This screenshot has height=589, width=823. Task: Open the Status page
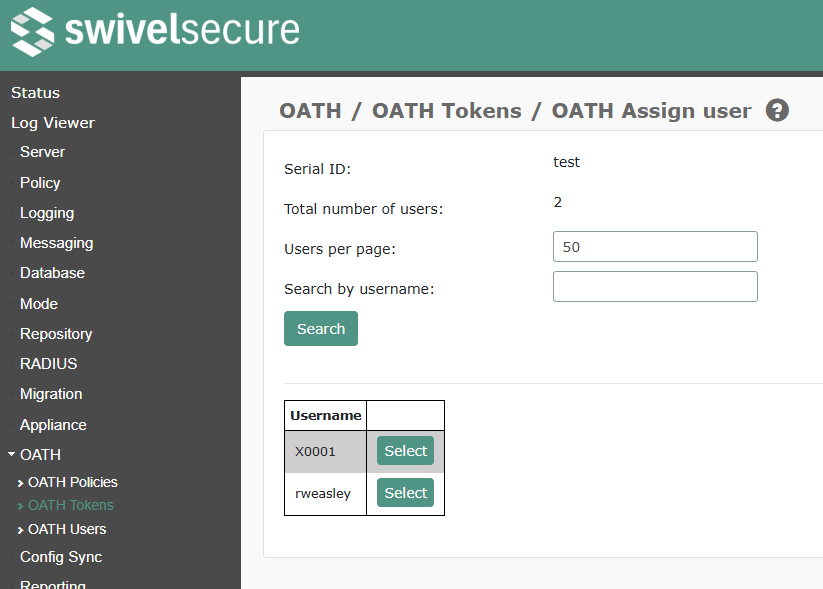(x=35, y=93)
